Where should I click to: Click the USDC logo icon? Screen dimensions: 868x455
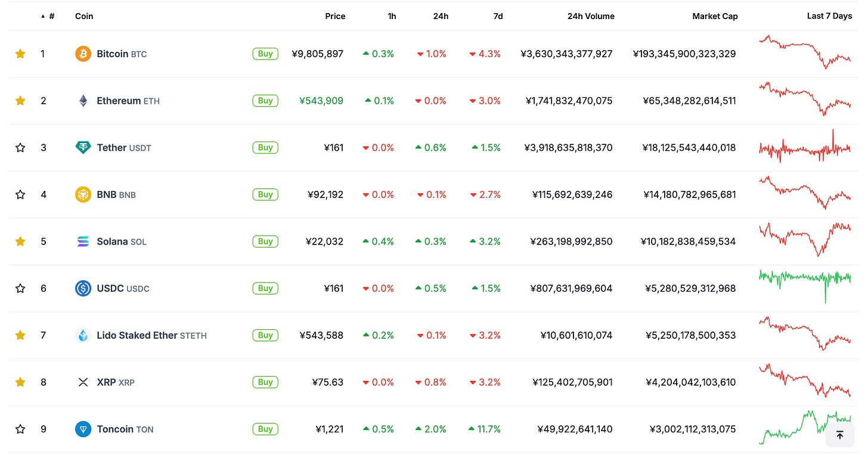[x=83, y=289]
